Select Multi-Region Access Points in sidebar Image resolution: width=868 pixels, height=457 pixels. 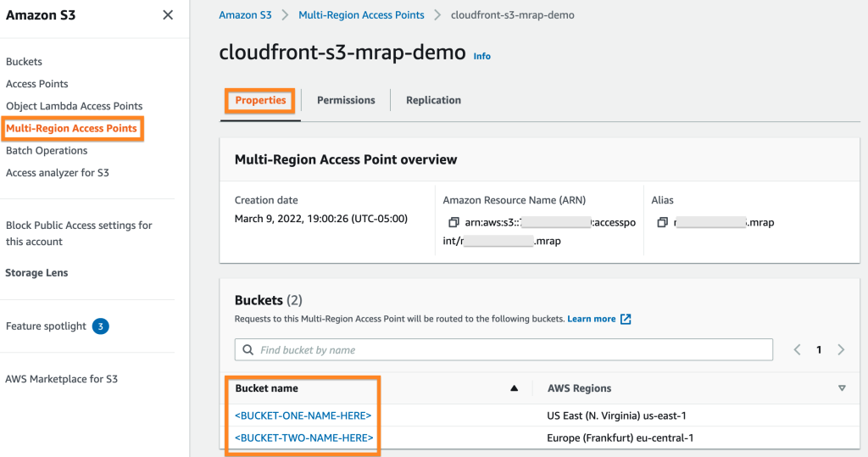tap(71, 128)
